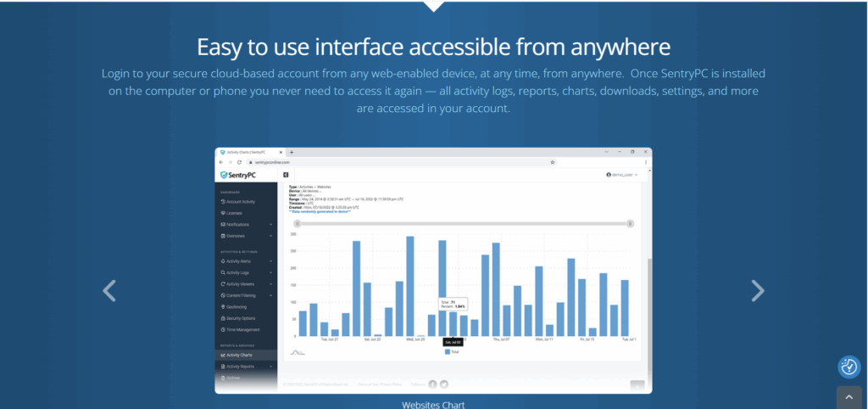This screenshot has height=409, width=868.
Task: Open Chrome's tab search chevron
Action: tap(606, 152)
